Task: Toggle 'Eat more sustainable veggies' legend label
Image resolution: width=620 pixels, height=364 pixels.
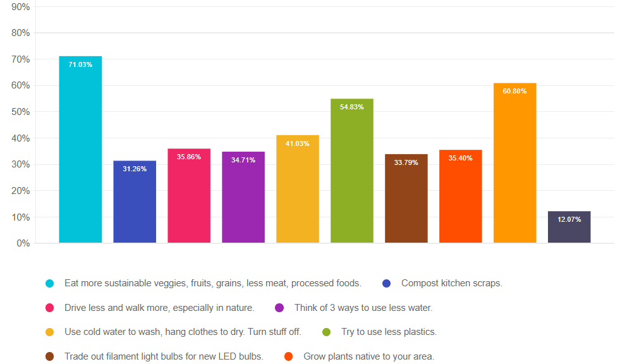Action: 212,283
